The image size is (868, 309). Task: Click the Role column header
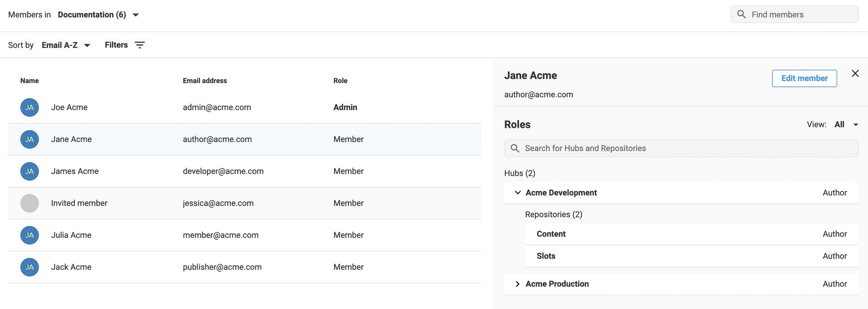click(340, 81)
